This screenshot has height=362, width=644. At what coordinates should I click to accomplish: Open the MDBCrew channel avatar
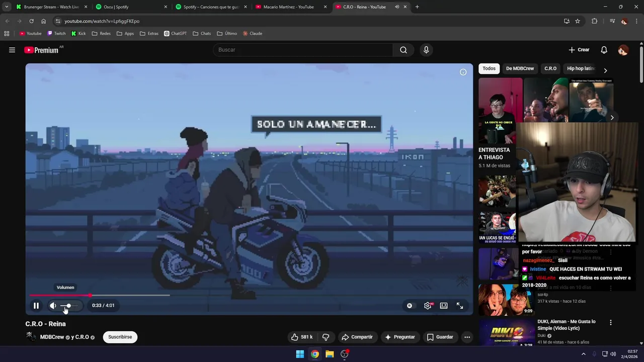31,336
